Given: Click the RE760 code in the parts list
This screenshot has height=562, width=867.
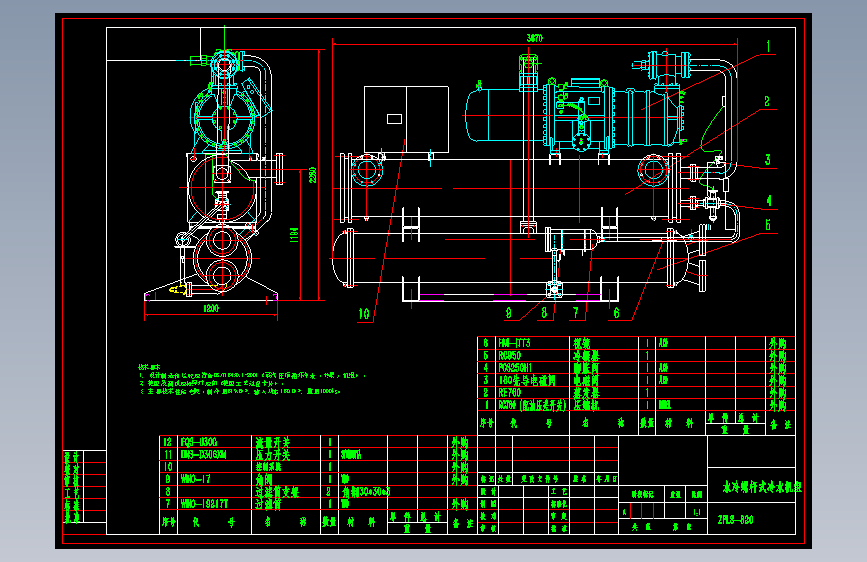Looking at the screenshot, I should (509, 393).
